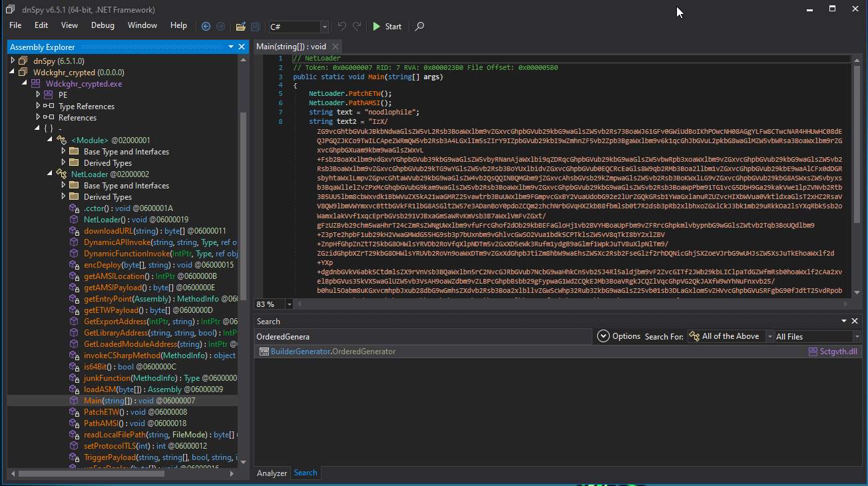
Task: Open the Debug menu
Action: (103, 25)
